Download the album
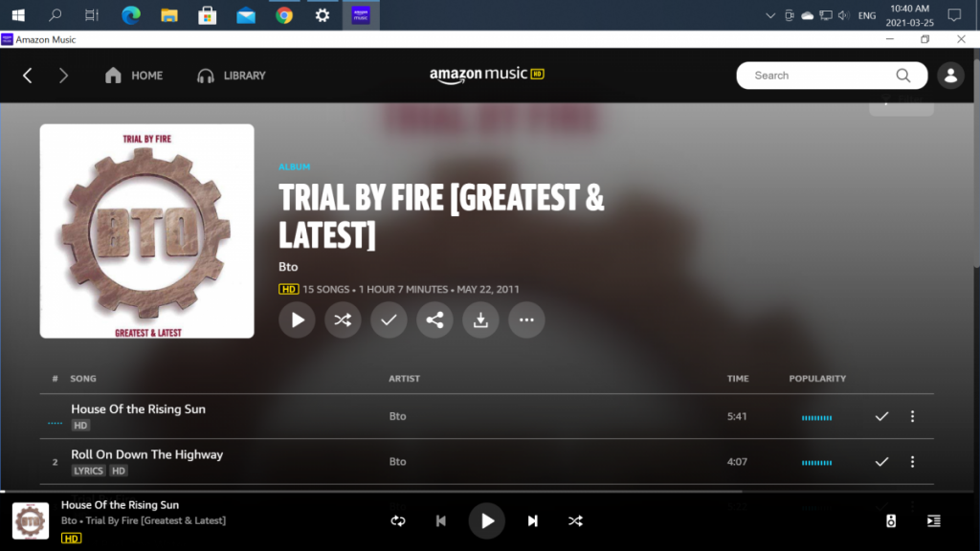The width and height of the screenshot is (980, 551). (x=480, y=320)
